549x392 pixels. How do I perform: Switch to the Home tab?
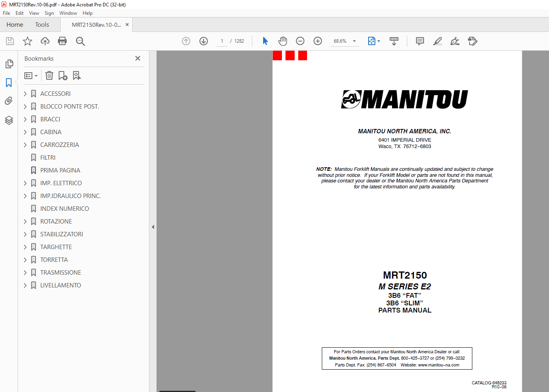click(15, 25)
